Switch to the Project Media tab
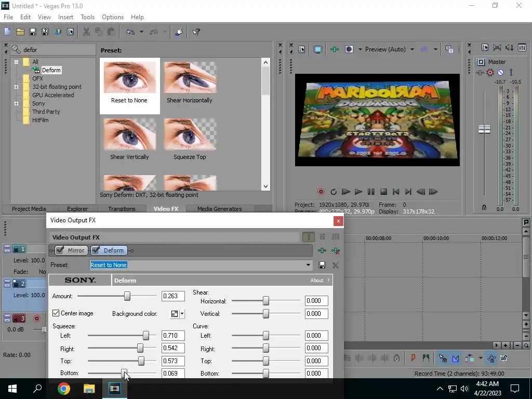Viewport: 532px width, 399px height. click(x=29, y=209)
